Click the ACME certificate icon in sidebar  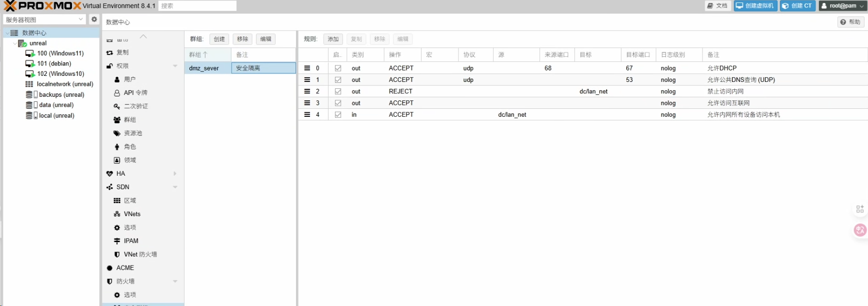pyautogui.click(x=109, y=268)
